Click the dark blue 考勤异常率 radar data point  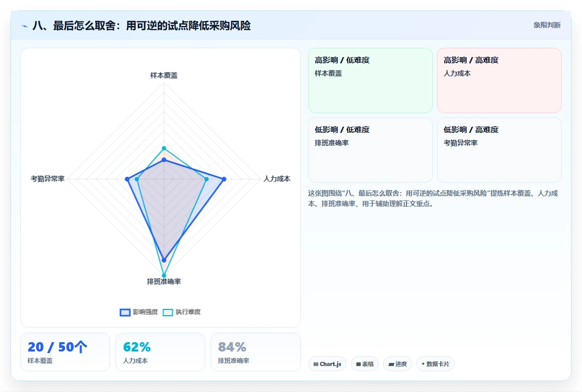[127, 179]
